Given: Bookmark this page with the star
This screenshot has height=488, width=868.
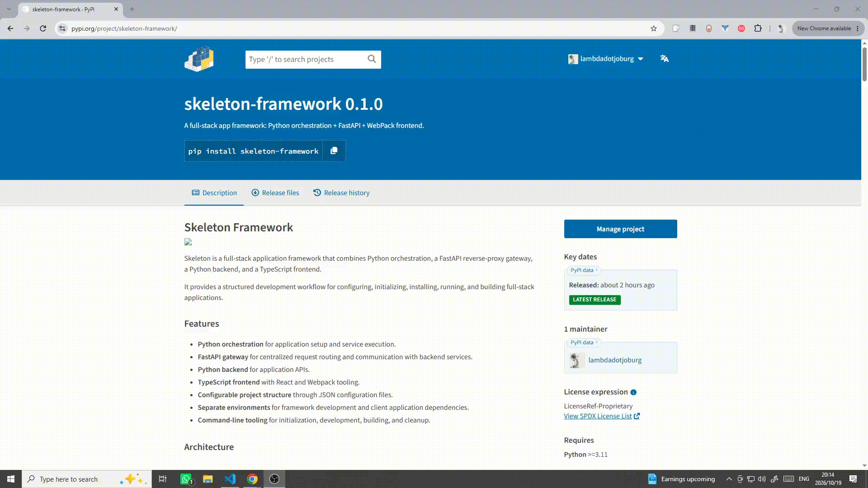Looking at the screenshot, I should click(x=653, y=28).
